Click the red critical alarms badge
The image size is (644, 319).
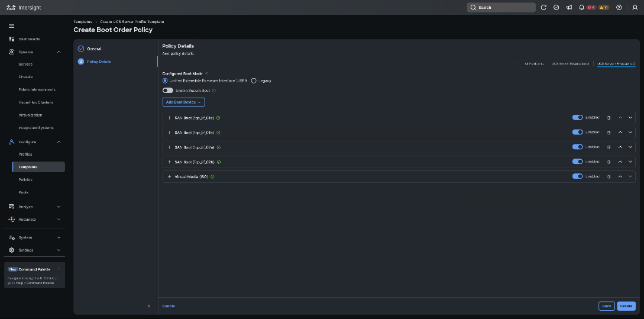(x=591, y=8)
